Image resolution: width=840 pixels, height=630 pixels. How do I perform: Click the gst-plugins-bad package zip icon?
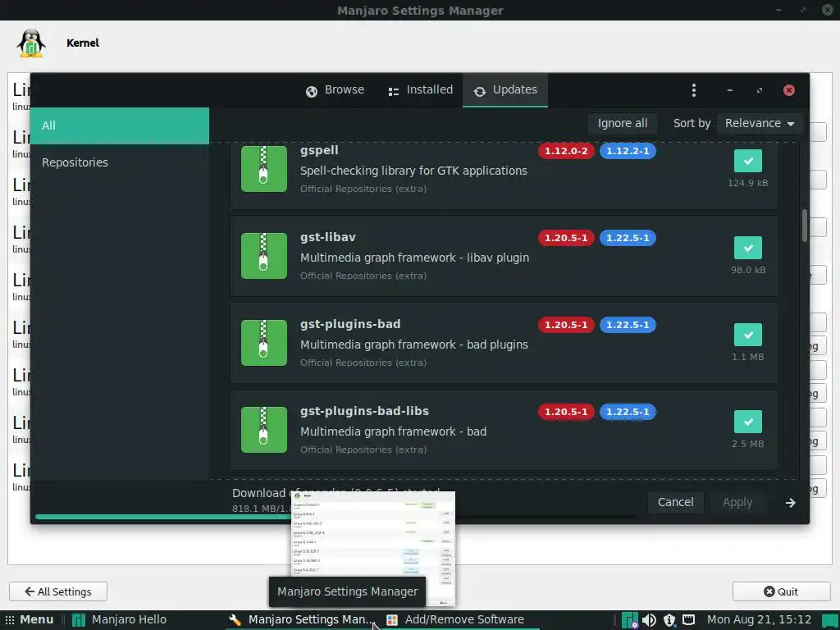pyautogui.click(x=264, y=343)
